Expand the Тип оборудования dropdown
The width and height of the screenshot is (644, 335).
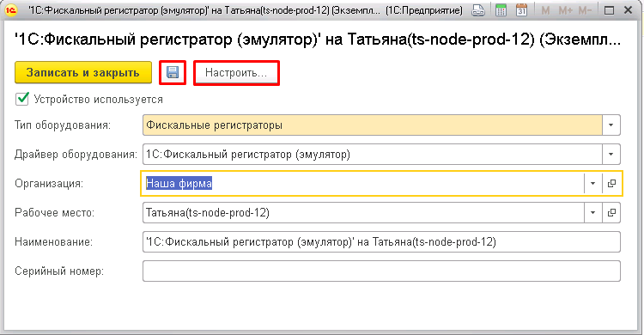pyautogui.click(x=611, y=125)
